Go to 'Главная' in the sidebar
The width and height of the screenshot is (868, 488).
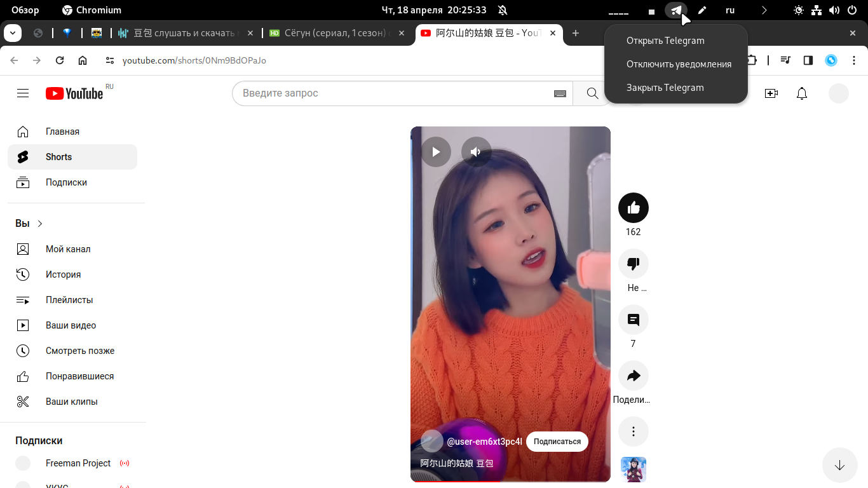coord(72,132)
